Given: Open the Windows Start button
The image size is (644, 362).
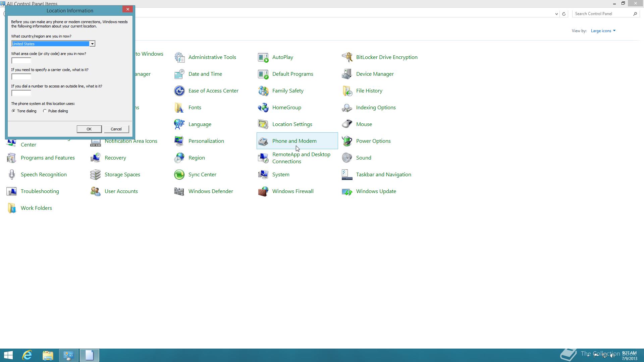Looking at the screenshot, I should (x=8, y=355).
